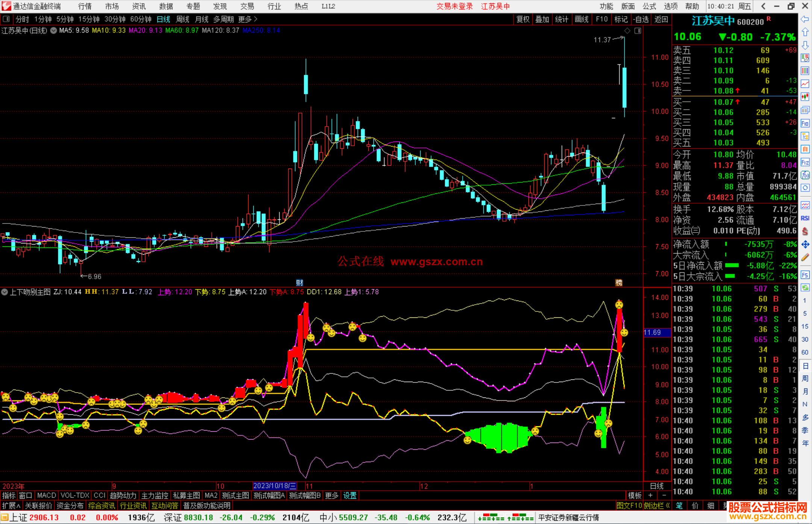Click the f(x) formula sidebar icon

point(805,175)
